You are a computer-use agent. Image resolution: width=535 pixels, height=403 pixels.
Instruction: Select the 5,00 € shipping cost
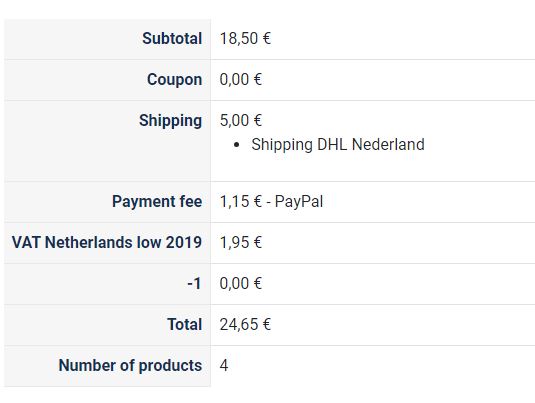[x=241, y=120]
